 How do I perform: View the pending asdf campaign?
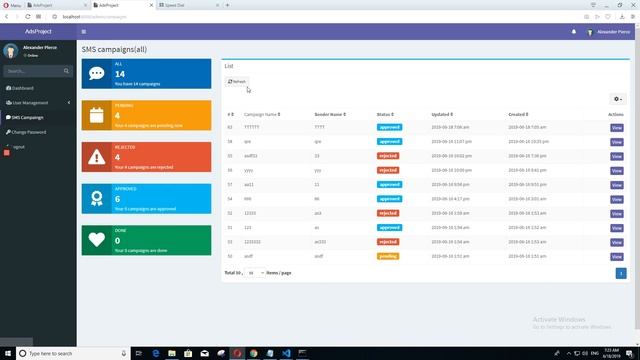coord(617,257)
